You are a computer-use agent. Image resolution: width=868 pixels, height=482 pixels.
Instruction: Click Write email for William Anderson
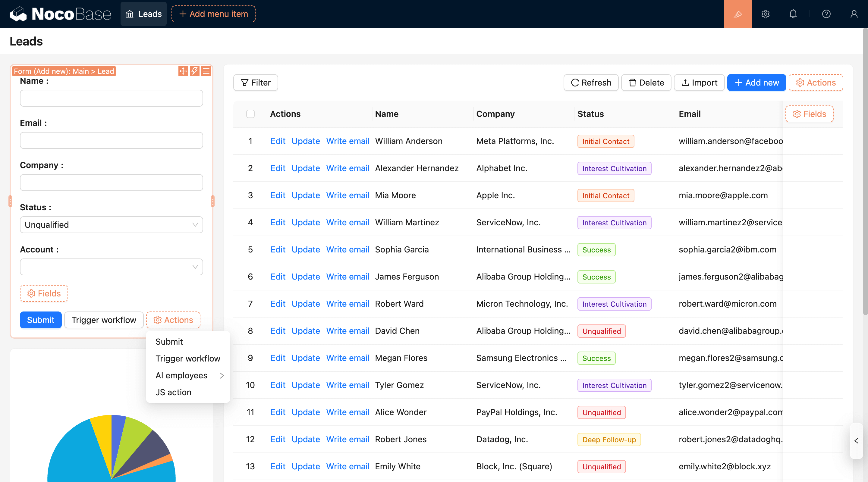(x=348, y=141)
